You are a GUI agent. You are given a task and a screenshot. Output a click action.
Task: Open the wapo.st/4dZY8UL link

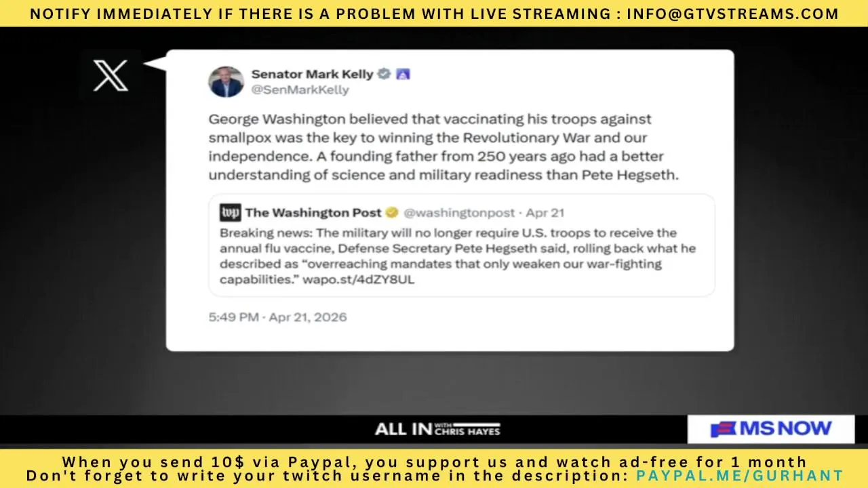[360, 280]
